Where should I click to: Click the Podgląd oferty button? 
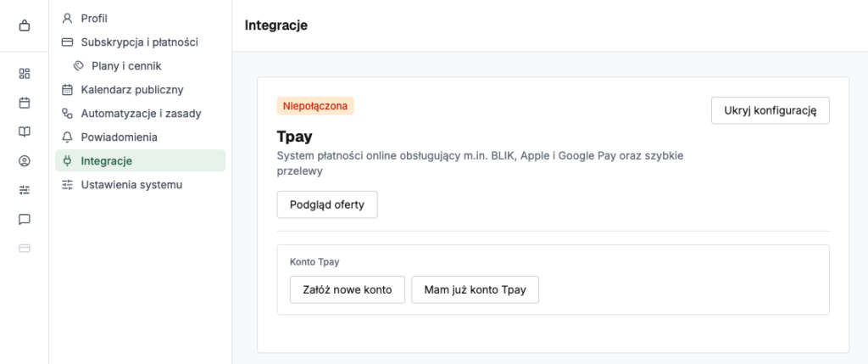point(327,204)
